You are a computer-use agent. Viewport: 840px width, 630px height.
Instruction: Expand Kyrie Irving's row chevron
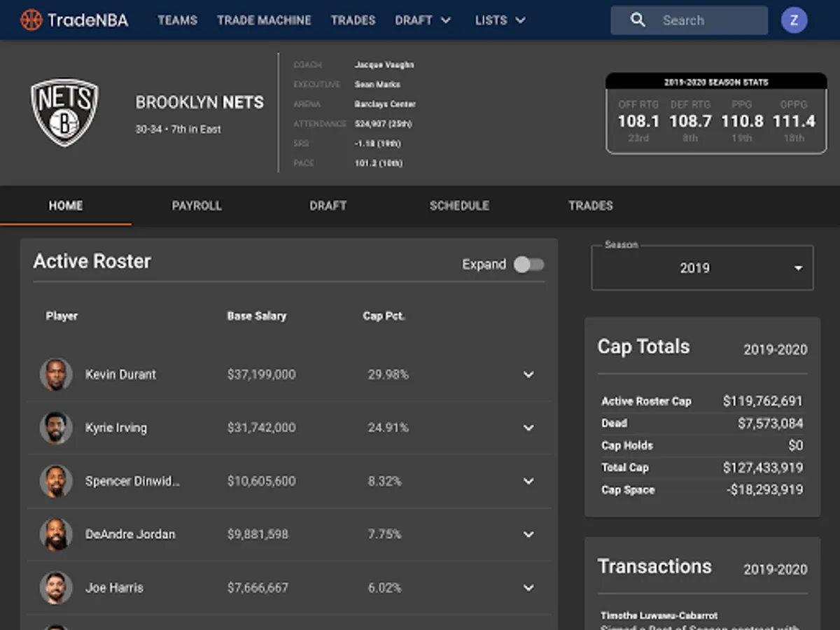click(x=528, y=428)
